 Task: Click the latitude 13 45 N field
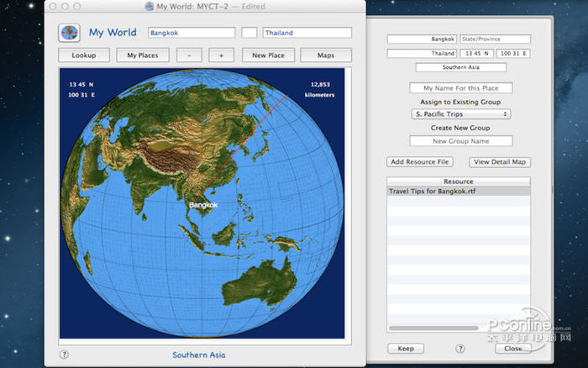476,53
